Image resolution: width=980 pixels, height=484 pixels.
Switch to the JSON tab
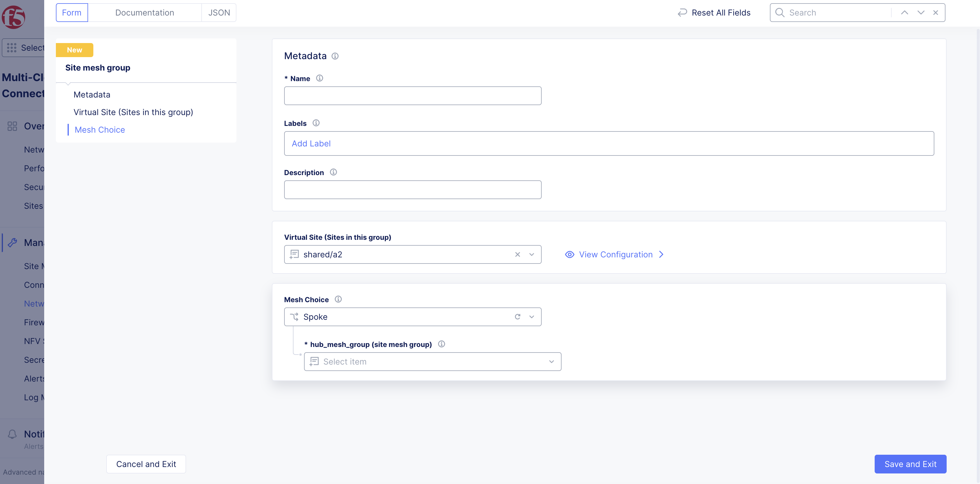tap(219, 13)
